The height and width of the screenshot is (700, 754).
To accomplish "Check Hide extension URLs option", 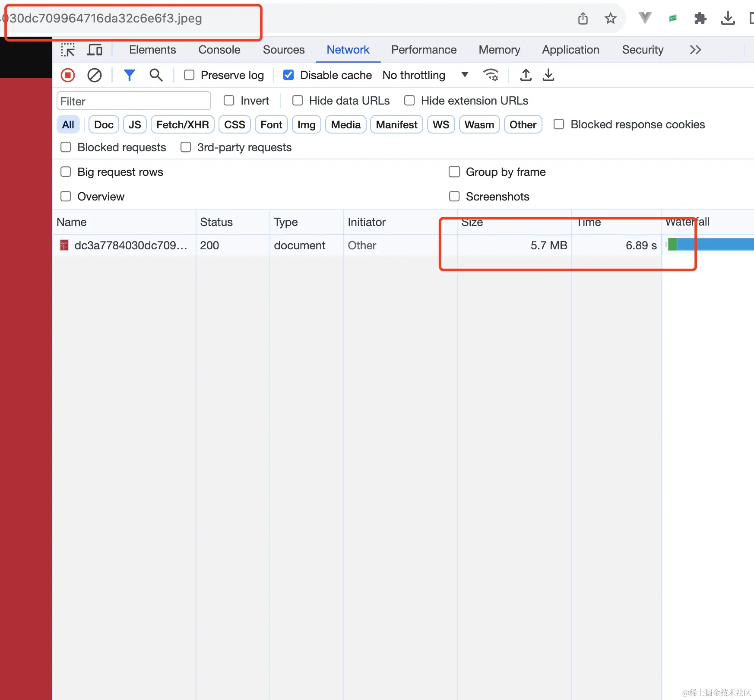I will (409, 101).
